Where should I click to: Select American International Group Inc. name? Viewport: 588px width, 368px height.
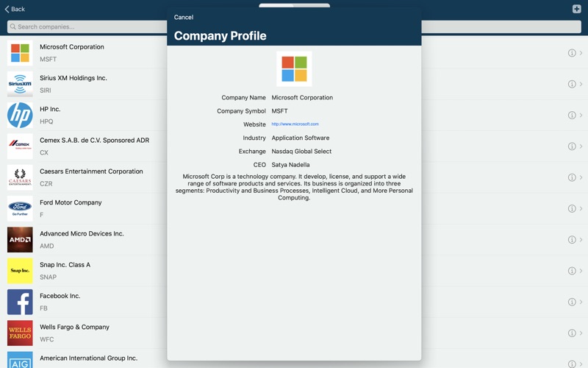tap(88, 358)
